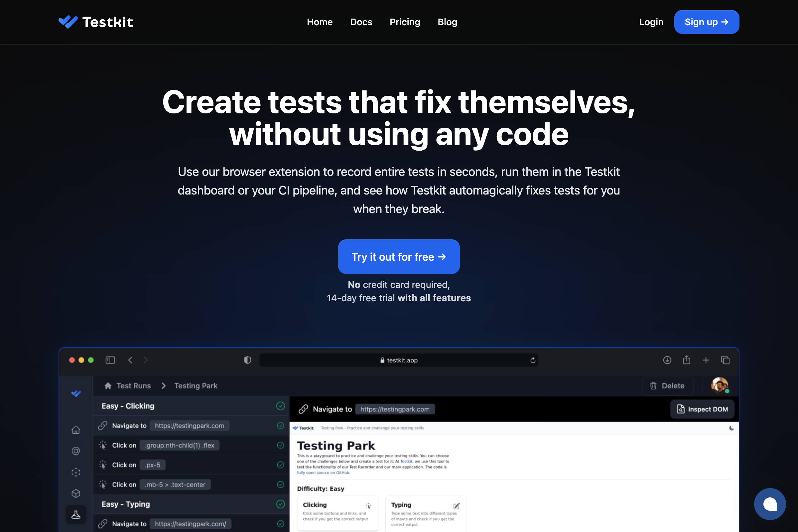Open the Docs navigation menu item
Image resolution: width=798 pixels, height=532 pixels.
[361, 22]
